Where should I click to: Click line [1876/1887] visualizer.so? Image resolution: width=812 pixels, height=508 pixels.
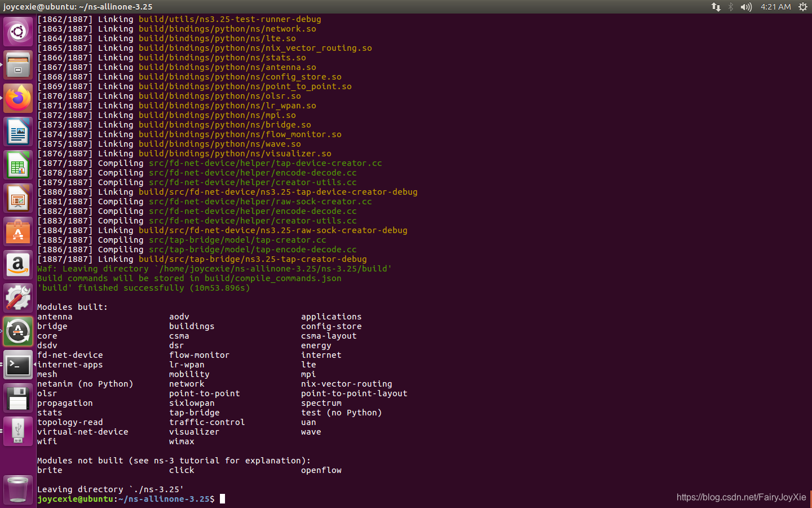pyautogui.click(x=184, y=154)
